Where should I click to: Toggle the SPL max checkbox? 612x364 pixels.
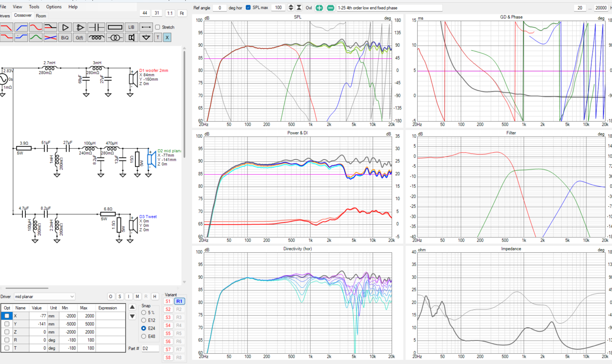coord(248,7)
